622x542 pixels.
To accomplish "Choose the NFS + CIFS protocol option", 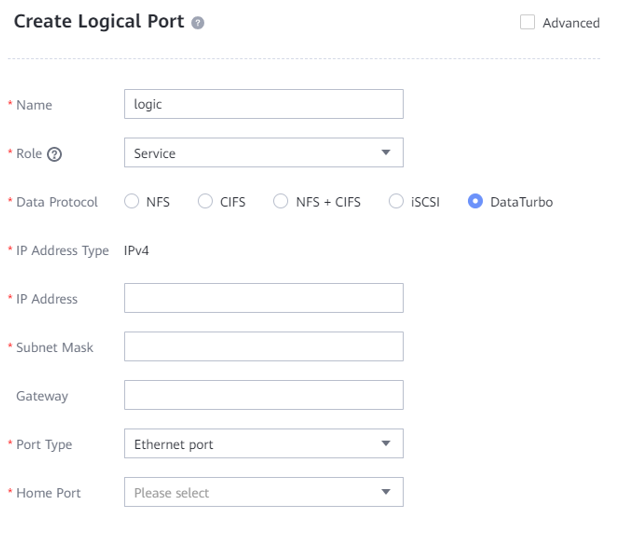I will [x=280, y=202].
